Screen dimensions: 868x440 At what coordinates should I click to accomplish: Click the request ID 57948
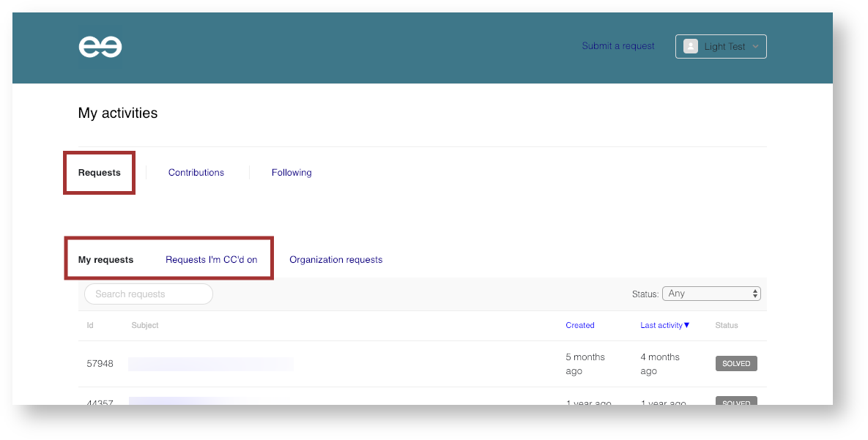pos(100,364)
